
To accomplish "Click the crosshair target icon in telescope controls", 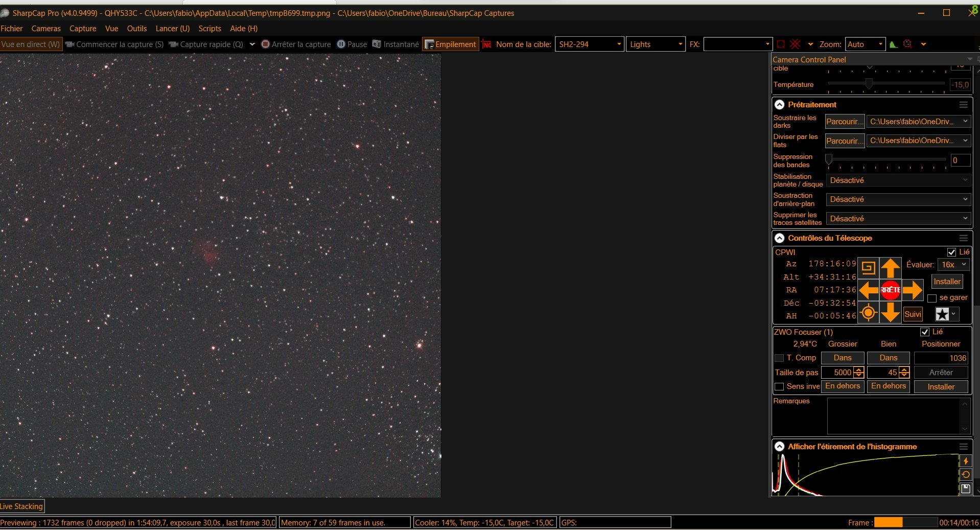I will tap(868, 312).
